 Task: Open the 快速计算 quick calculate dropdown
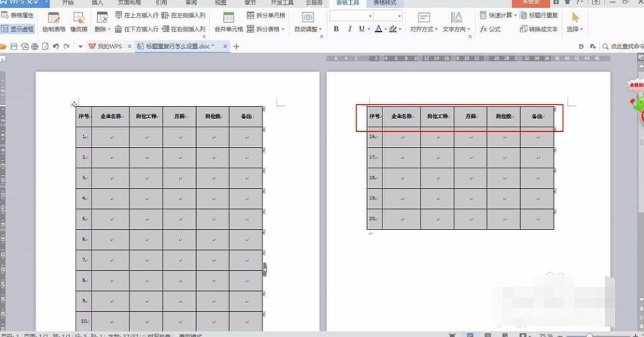coord(498,15)
